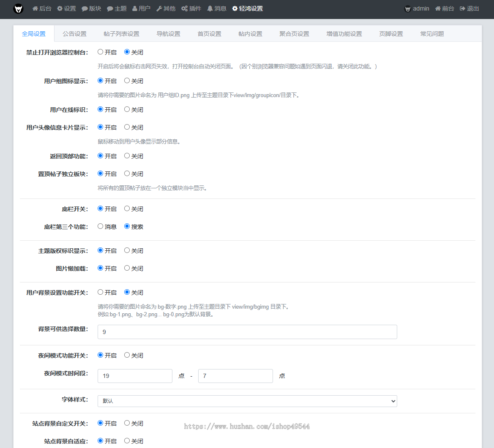Click the sign-out icon beside 退出

(462, 8)
